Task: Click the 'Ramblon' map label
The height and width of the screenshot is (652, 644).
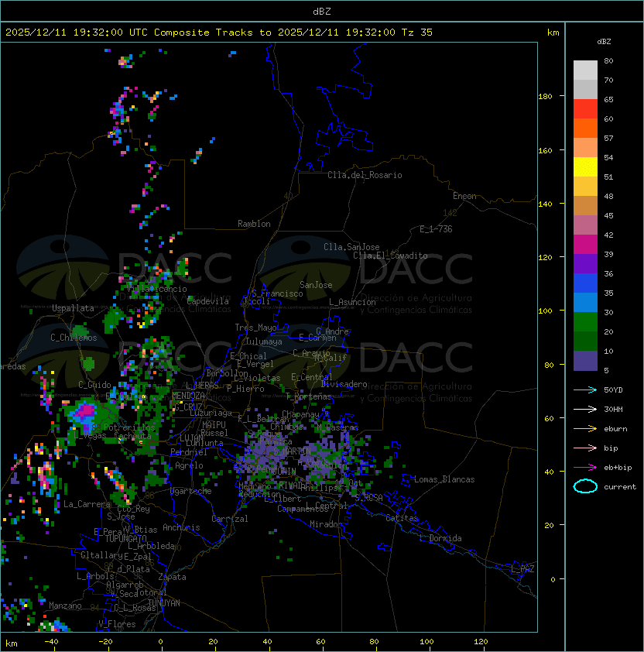Action: coord(254,224)
